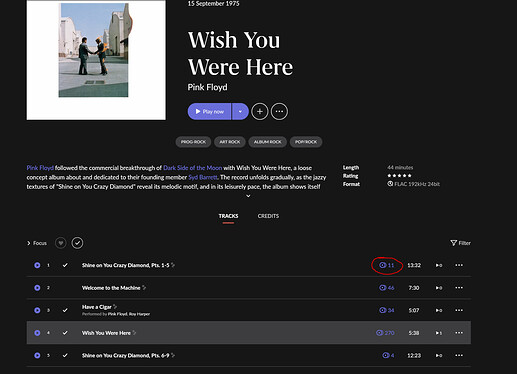This screenshot has width=517, height=374.
Task: Play track 4 Wish You Were Here
Action: tap(37, 333)
